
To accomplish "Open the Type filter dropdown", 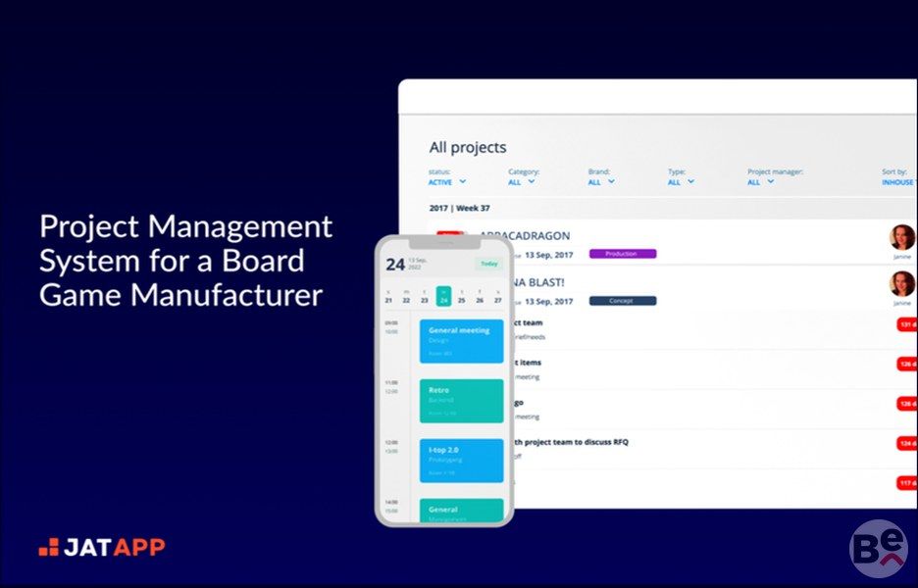I will 681,182.
